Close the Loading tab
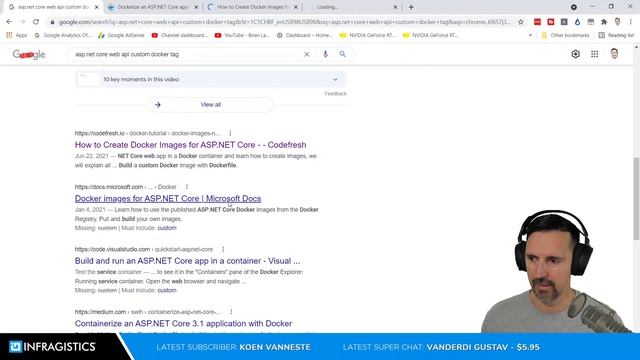Viewport: 640px width, 360px height. [395, 7]
